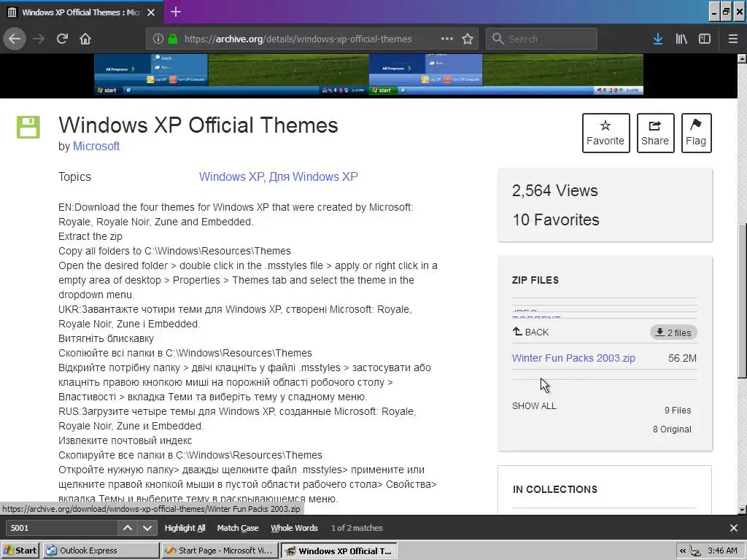Open the Windows Start menu
Image resolution: width=747 pixels, height=560 pixels.
point(20,551)
